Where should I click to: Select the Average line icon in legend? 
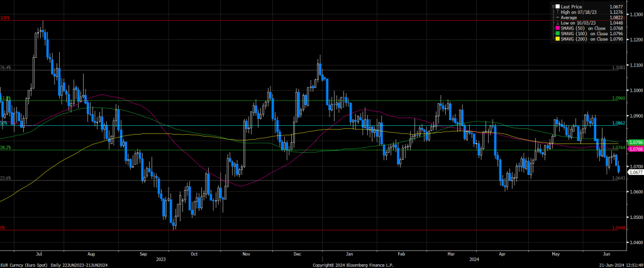pyautogui.click(x=556, y=18)
